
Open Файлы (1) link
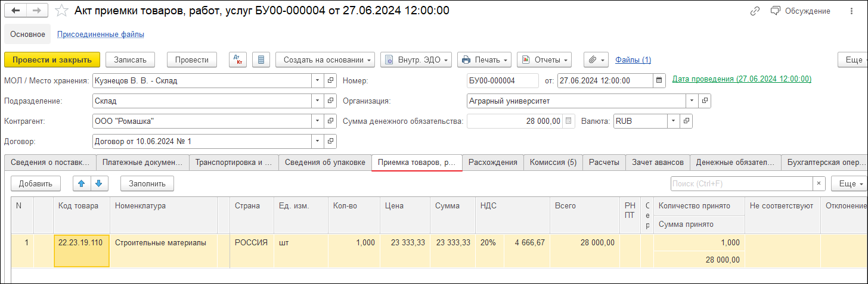pos(633,60)
